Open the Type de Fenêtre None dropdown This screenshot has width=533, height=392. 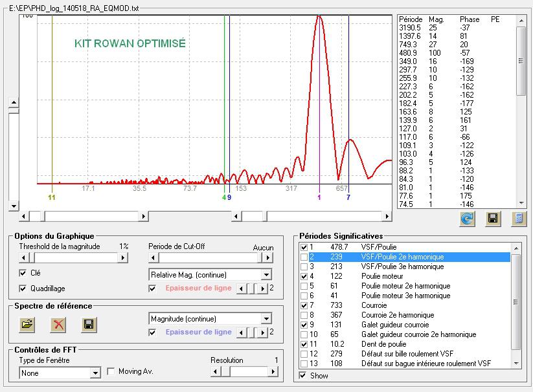pyautogui.click(x=95, y=373)
